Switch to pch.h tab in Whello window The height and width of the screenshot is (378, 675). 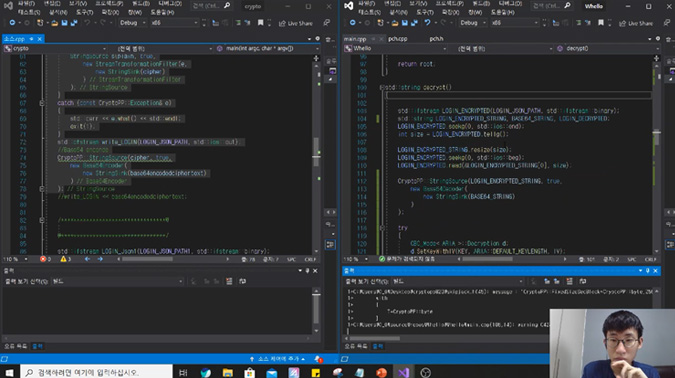436,39
